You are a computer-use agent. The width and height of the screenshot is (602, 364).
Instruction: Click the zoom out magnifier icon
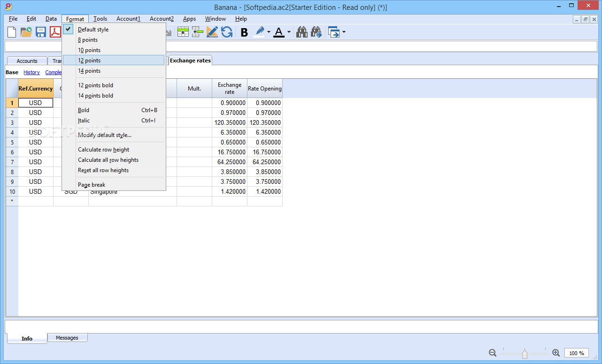493,353
